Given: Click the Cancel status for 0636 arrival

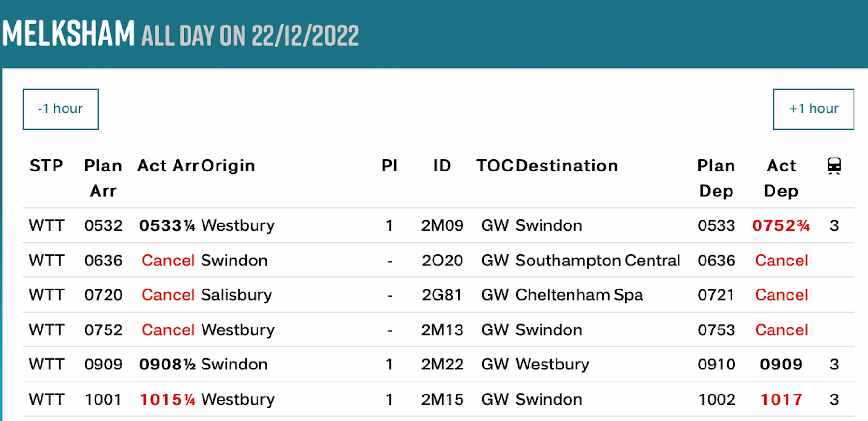Looking at the screenshot, I should click(x=168, y=261).
